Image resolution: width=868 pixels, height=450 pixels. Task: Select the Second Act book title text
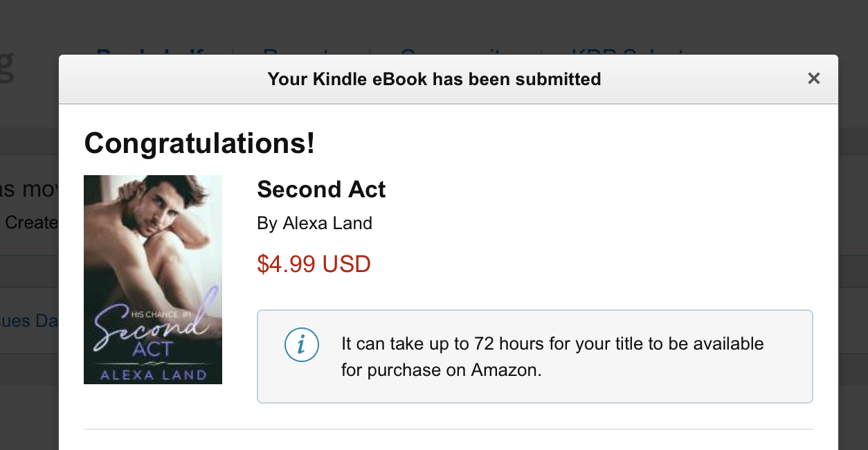point(321,190)
